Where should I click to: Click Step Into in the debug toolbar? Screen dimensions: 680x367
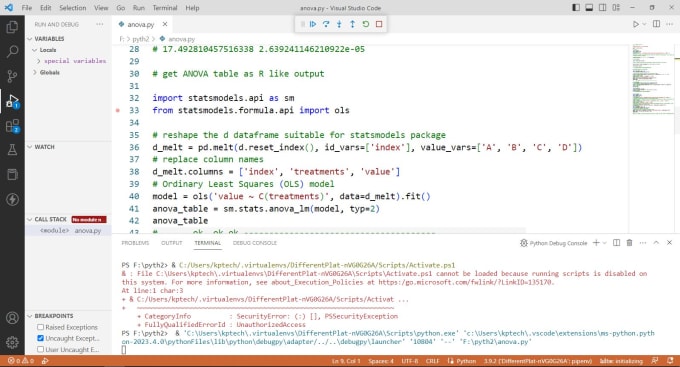pos(339,24)
